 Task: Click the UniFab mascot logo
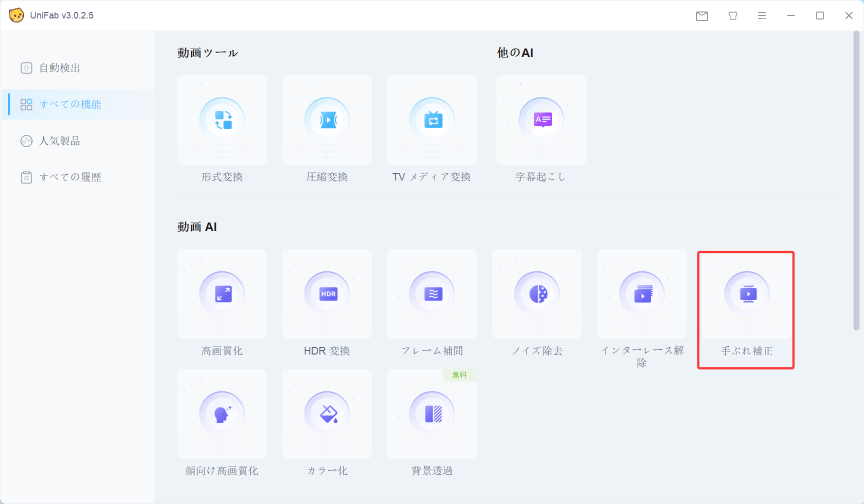click(x=16, y=15)
